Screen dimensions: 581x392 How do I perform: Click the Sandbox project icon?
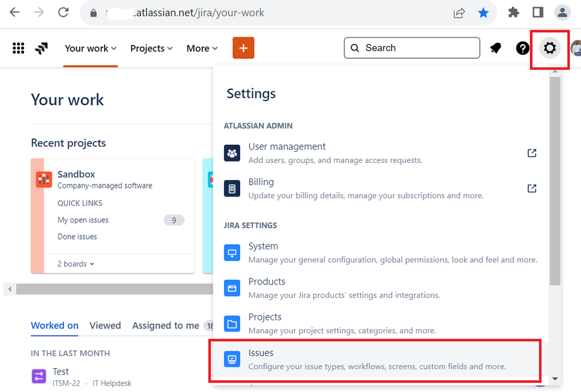click(x=44, y=180)
